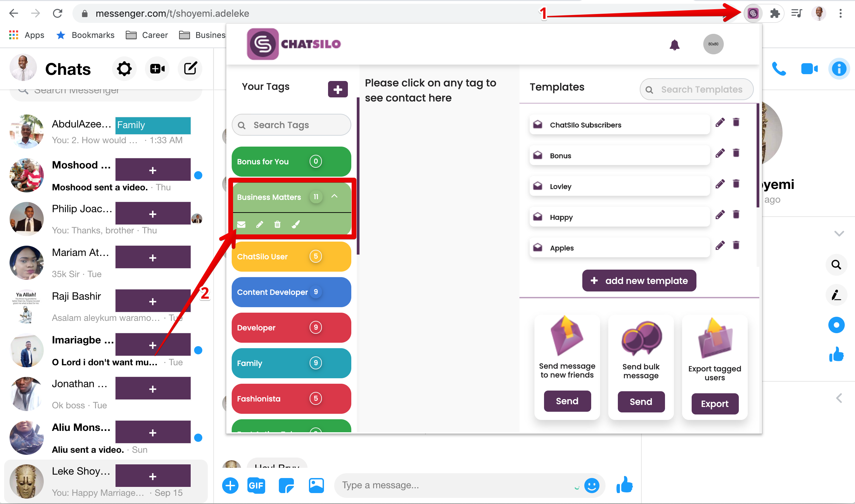
Task: Click add new template button
Action: (639, 281)
